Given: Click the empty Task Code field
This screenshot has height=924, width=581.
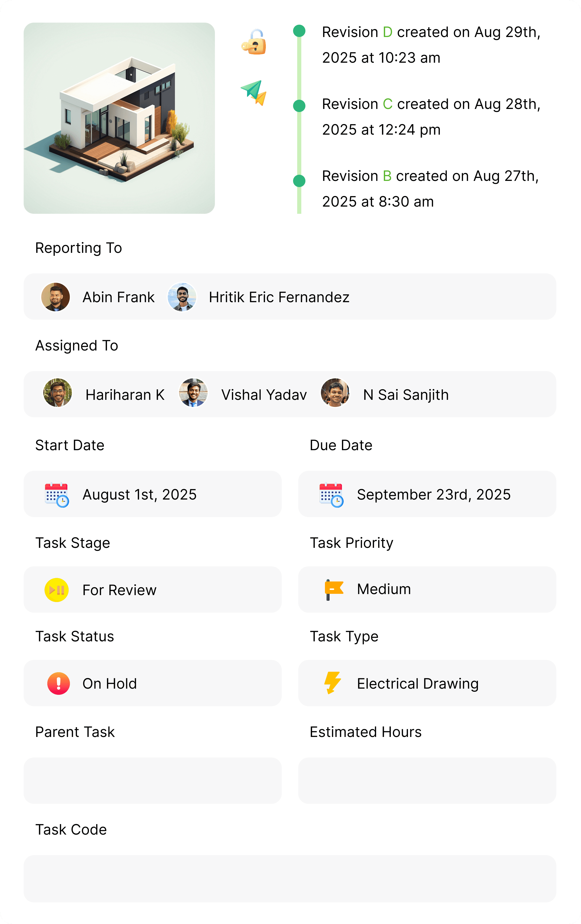Looking at the screenshot, I should click(x=290, y=879).
